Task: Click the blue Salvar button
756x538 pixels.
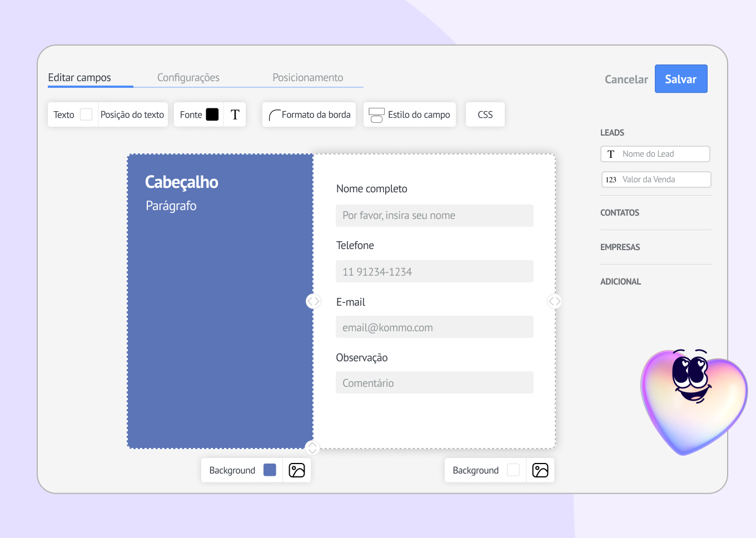Action: coord(681,79)
